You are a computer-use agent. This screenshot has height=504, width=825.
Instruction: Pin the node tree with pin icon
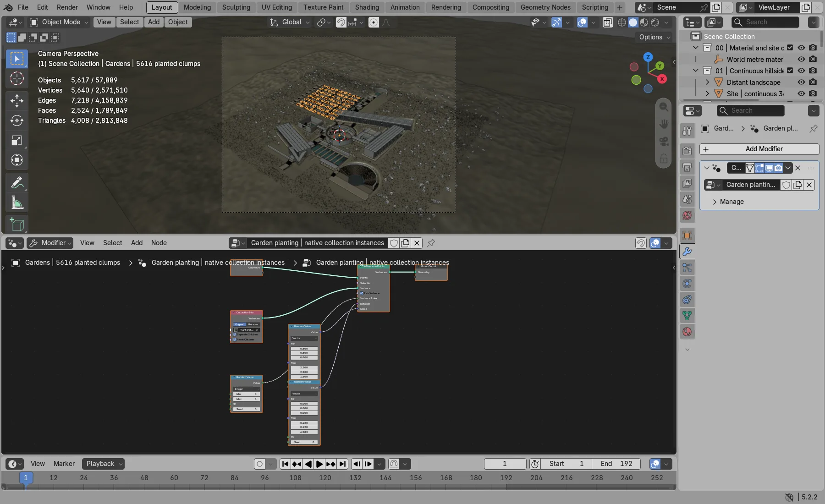tap(431, 243)
